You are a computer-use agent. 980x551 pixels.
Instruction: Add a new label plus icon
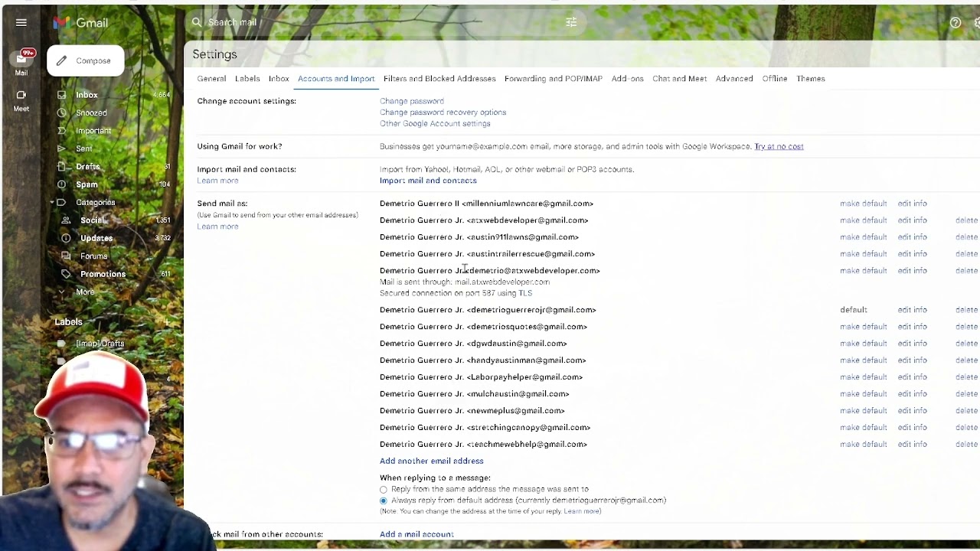point(167,322)
